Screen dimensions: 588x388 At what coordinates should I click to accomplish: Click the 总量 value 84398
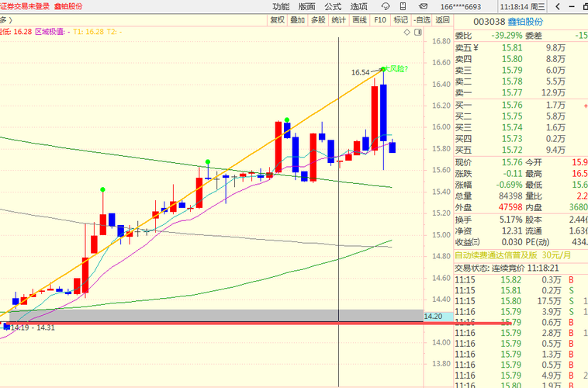pyautogui.click(x=510, y=196)
